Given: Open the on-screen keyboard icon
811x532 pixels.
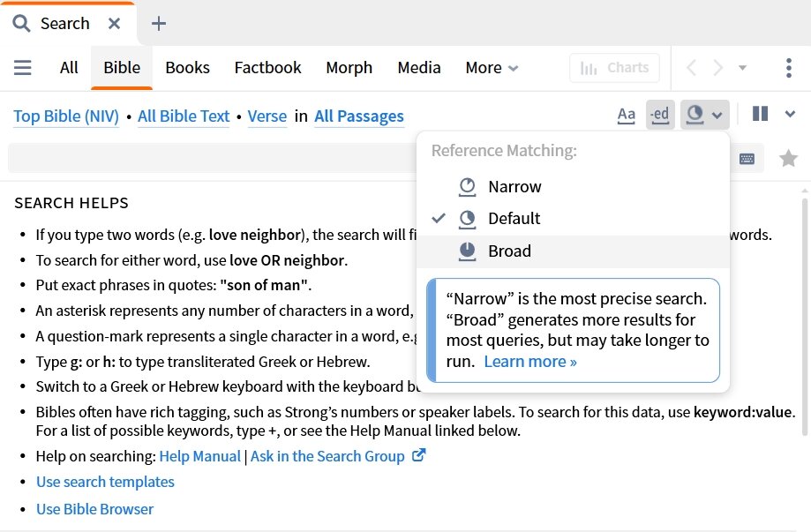Looking at the screenshot, I should pos(747,158).
